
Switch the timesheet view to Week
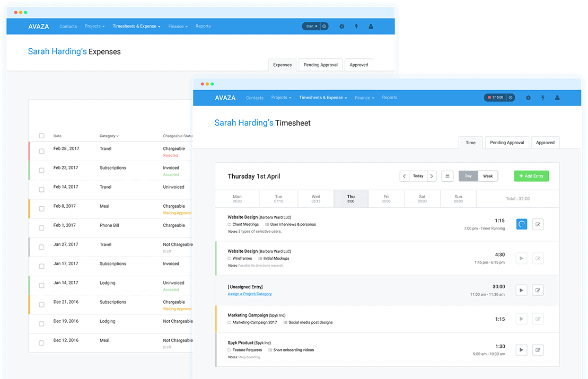pyautogui.click(x=487, y=175)
